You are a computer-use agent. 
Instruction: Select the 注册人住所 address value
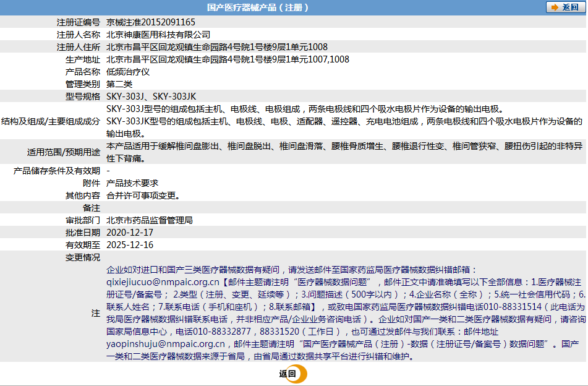click(217, 47)
